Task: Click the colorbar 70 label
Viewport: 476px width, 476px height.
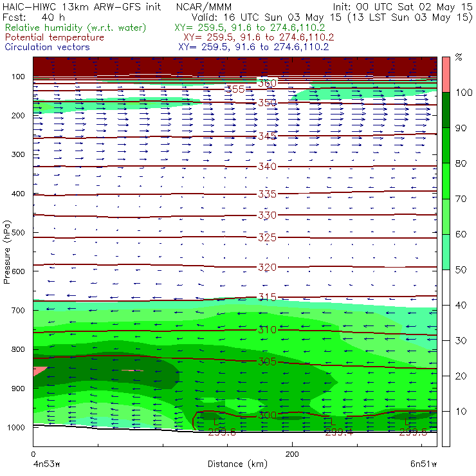Action: [461, 199]
